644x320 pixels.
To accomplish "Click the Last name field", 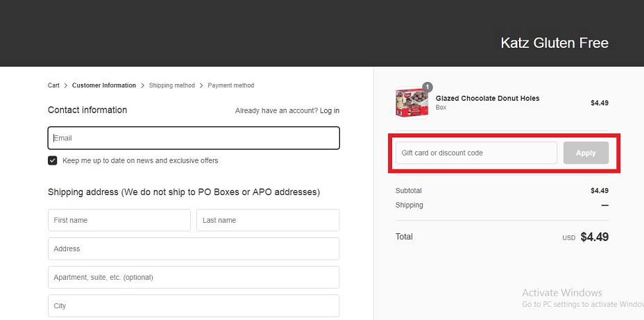I will (x=268, y=220).
